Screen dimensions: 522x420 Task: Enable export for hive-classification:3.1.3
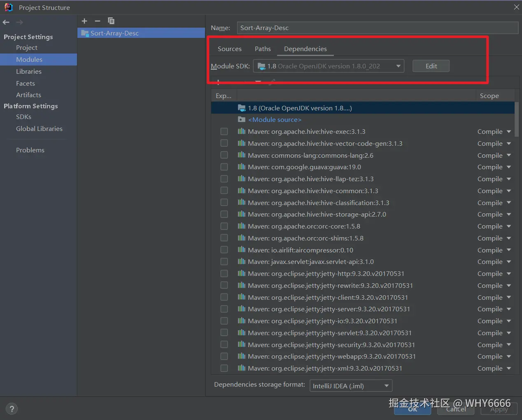[x=224, y=202]
